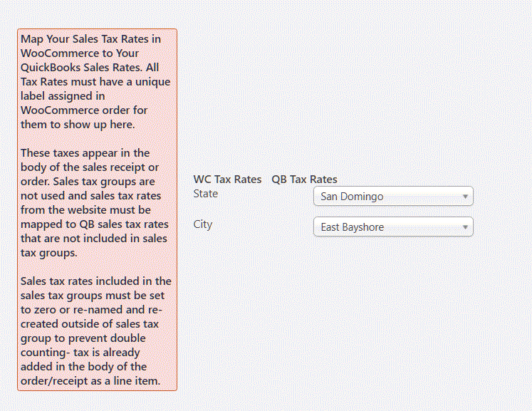This screenshot has height=411, width=532.
Task: Click the 'These taxes appear in the' paragraph
Action: point(95,202)
